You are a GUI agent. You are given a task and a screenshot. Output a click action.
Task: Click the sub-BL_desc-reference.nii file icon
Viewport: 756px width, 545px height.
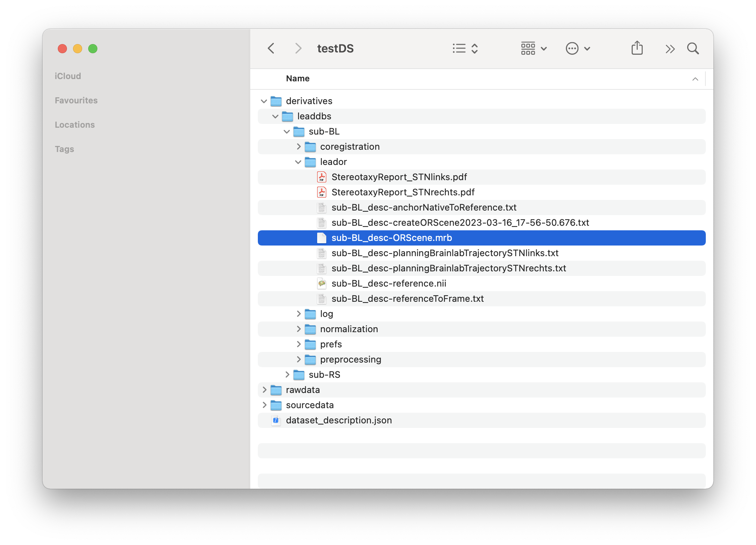(322, 284)
